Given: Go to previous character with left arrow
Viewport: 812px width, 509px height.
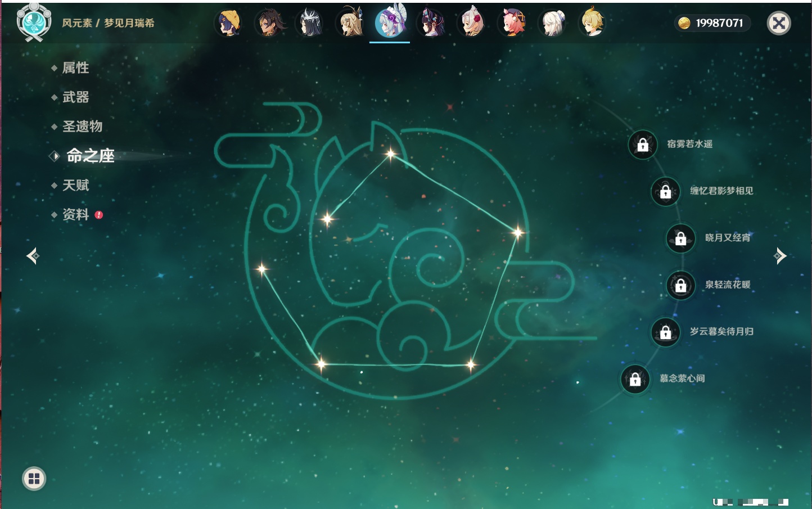Looking at the screenshot, I should click(33, 256).
